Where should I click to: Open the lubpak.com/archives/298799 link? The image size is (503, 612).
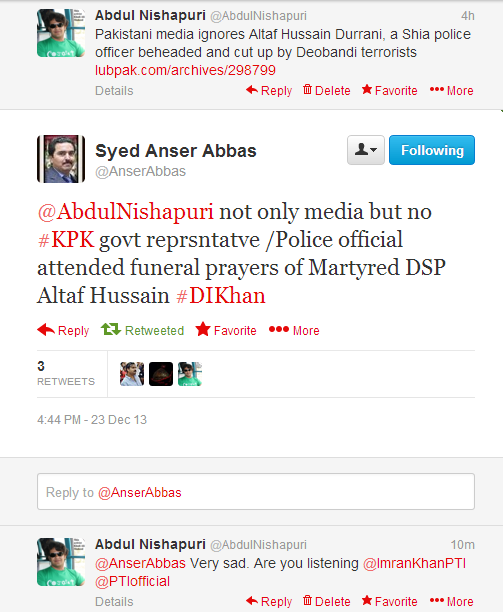click(185, 70)
